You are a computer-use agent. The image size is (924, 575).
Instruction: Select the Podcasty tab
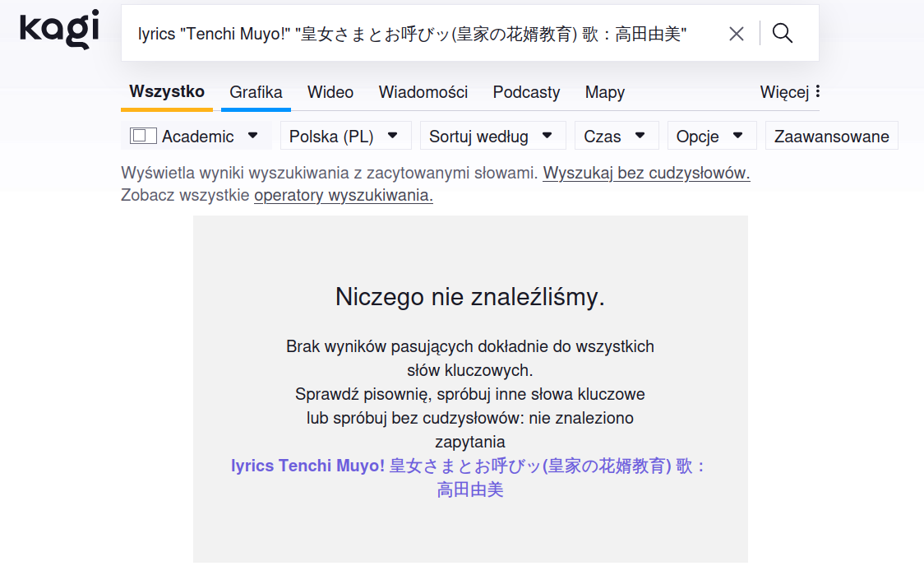526,92
